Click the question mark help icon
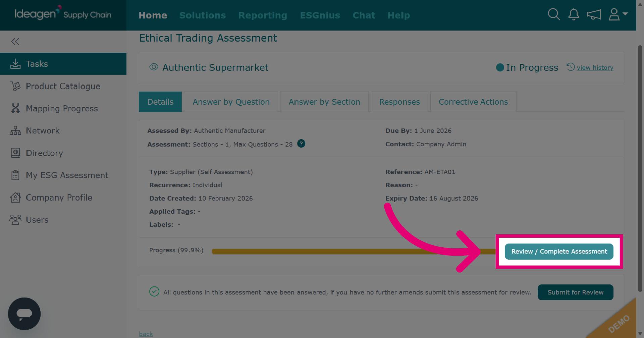The width and height of the screenshot is (644, 338). coord(301,144)
